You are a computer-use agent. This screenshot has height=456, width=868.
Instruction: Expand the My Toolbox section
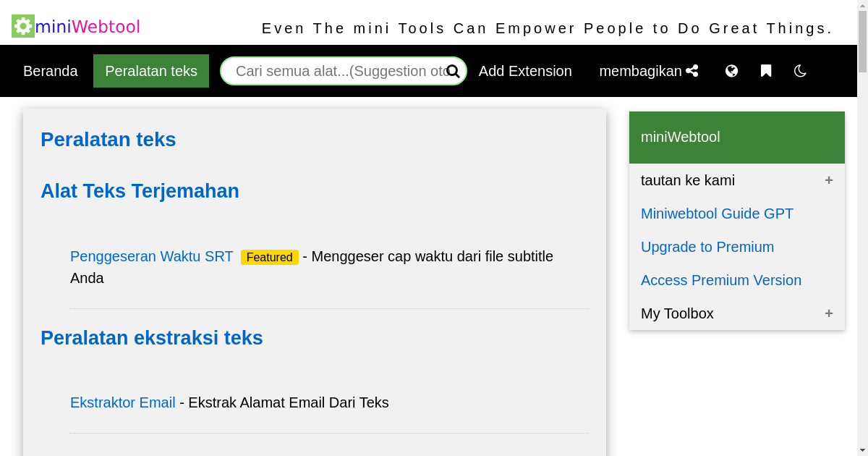tap(828, 313)
